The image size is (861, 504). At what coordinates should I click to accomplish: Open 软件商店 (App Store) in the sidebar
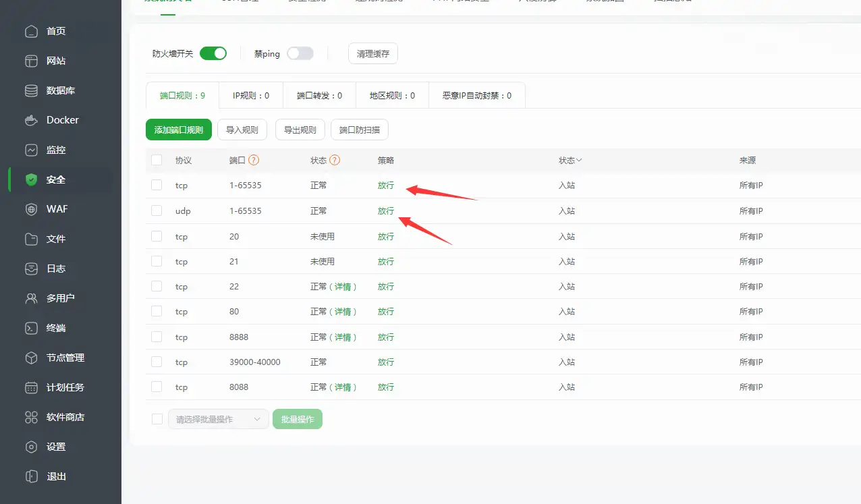coord(64,417)
